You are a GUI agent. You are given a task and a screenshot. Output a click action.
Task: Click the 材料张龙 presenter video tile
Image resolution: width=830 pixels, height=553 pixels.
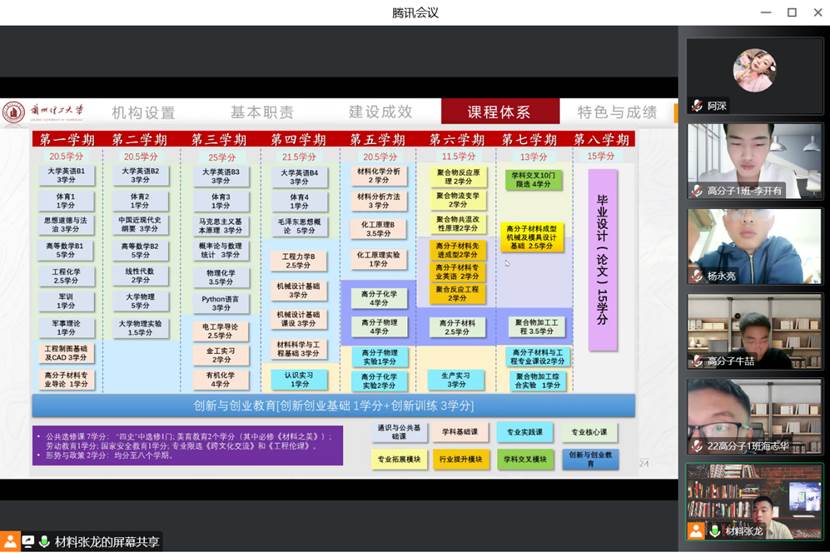pyautogui.click(x=754, y=501)
